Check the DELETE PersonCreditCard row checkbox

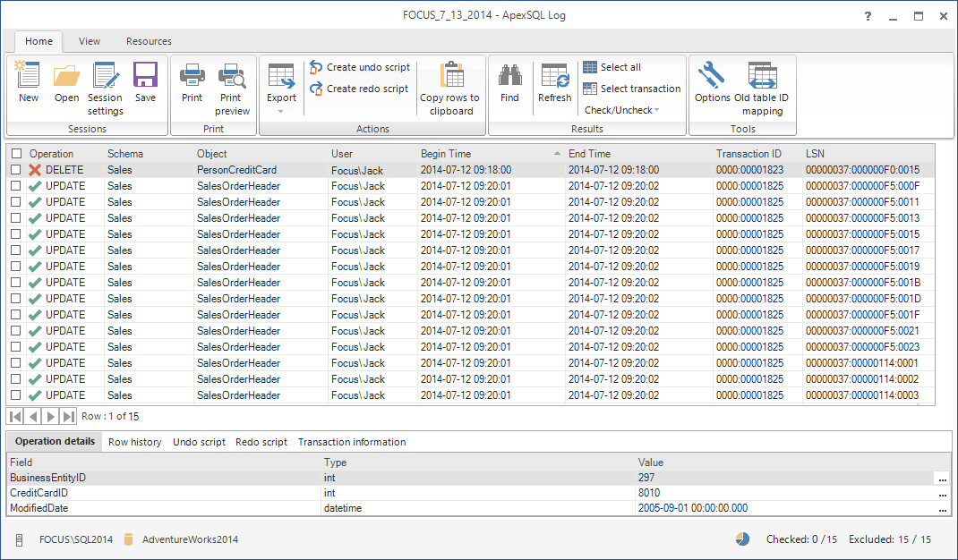point(16,170)
